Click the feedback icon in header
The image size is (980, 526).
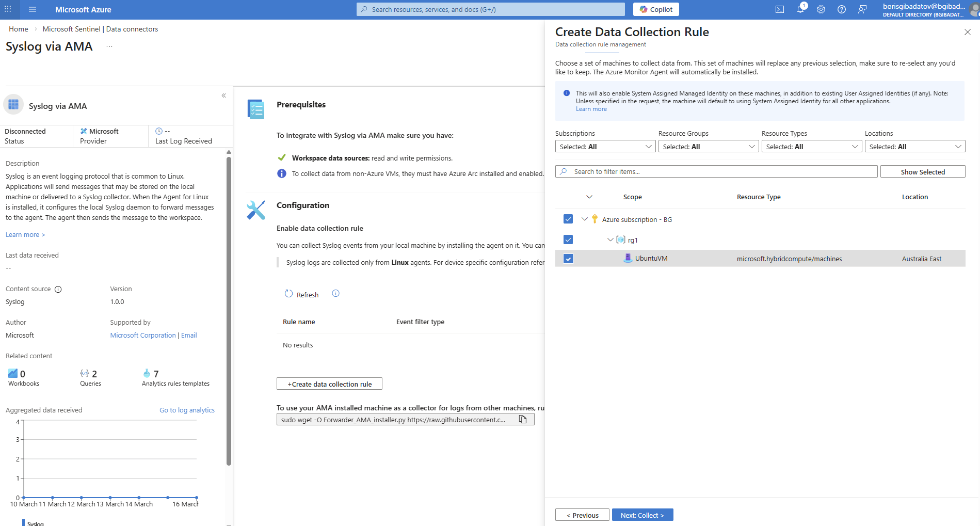(x=862, y=9)
